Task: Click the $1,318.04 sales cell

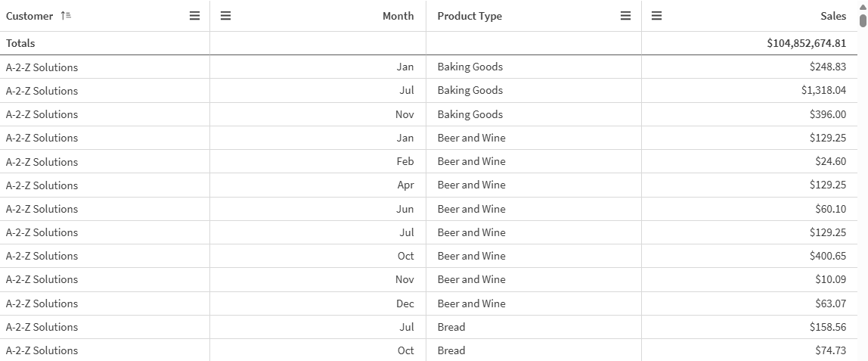Action: pos(823,90)
